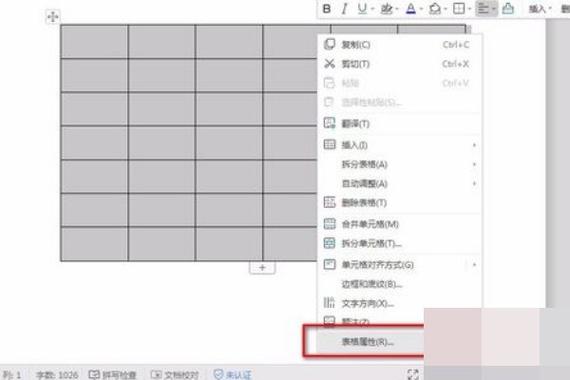Apply font color with the A icon
The image size is (570, 380).
[411, 9]
